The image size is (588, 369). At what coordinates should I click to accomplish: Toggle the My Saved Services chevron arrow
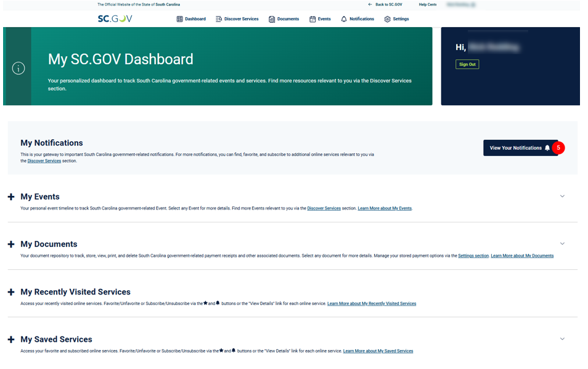562,339
